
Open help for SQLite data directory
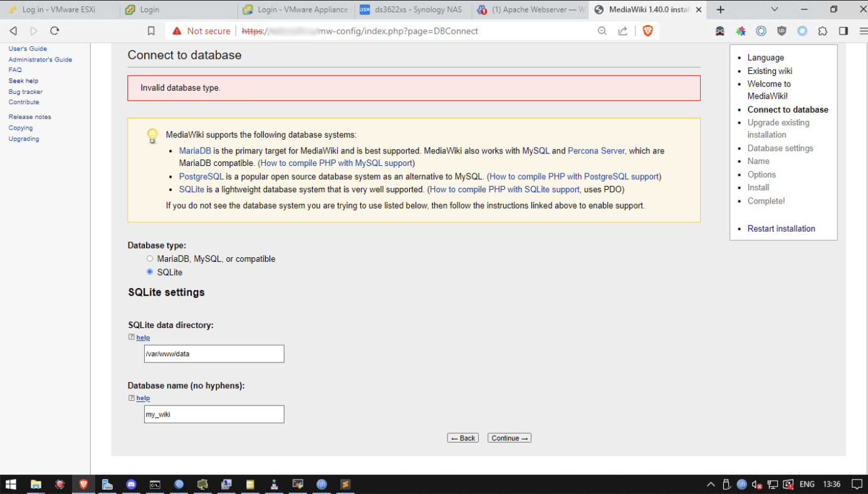click(143, 337)
